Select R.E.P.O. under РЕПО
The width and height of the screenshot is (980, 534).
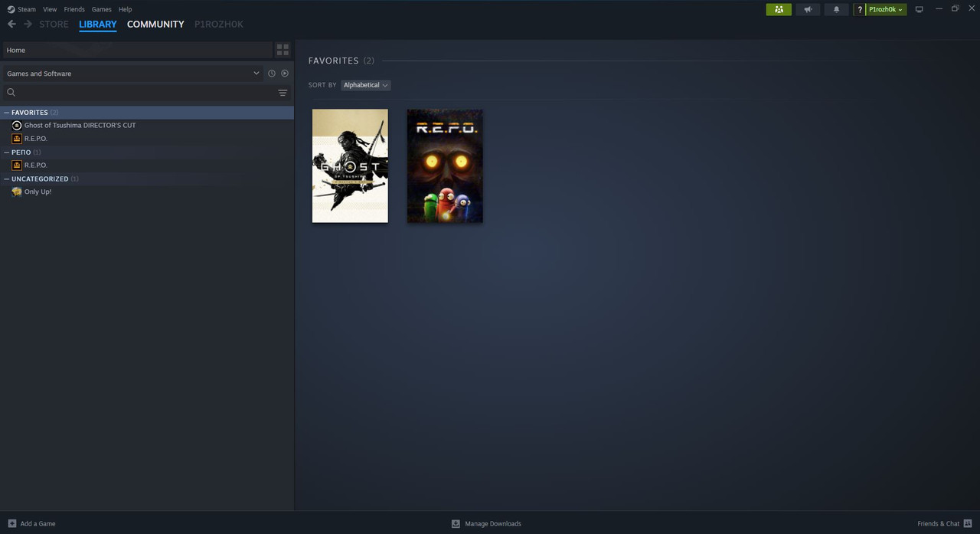(x=36, y=165)
